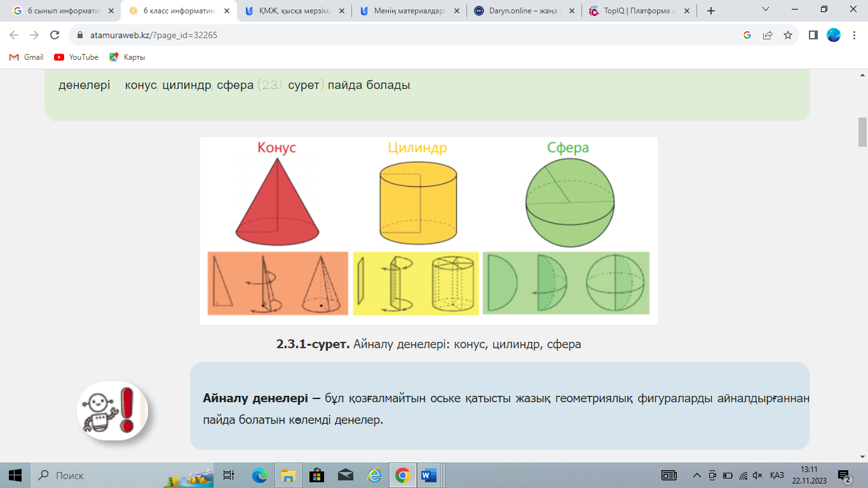The height and width of the screenshot is (488, 868).
Task: Open the browser side panel
Action: [x=813, y=36]
